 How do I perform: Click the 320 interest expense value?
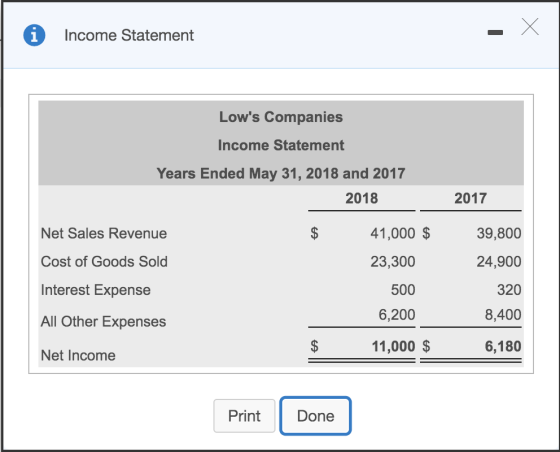pyautogui.click(x=509, y=290)
